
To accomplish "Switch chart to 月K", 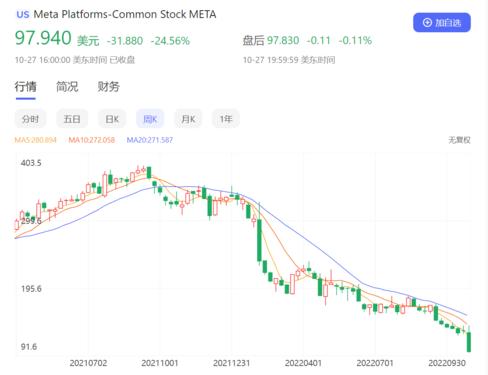I will tap(188, 119).
